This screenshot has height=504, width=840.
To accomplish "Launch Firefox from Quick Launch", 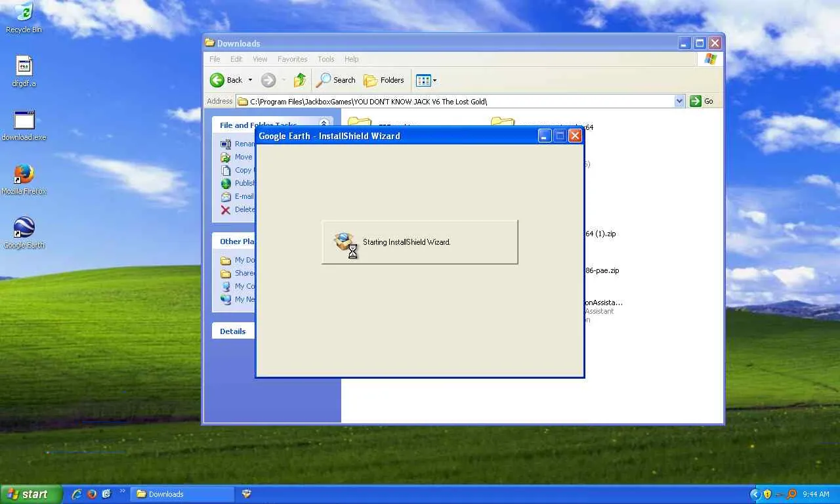I will [92, 494].
